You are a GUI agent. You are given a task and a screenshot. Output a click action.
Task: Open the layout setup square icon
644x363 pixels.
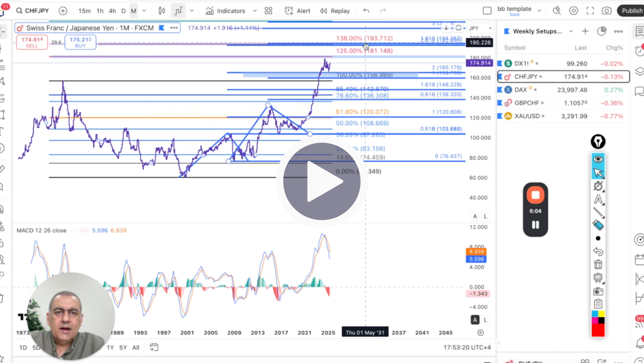point(487,11)
